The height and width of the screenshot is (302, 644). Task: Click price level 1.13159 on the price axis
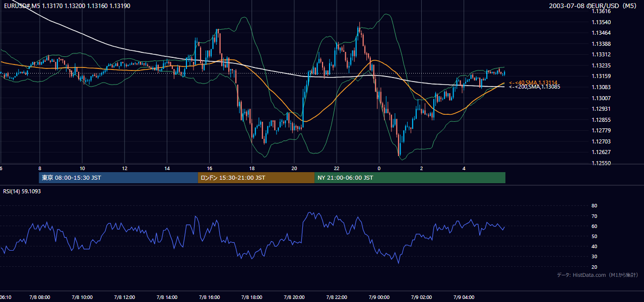601,77
